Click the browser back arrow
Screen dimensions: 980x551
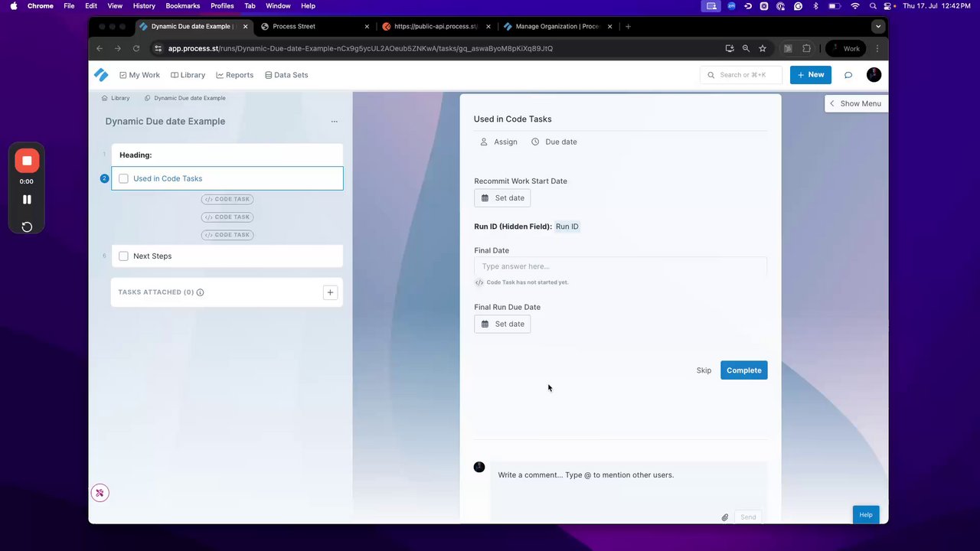100,48
